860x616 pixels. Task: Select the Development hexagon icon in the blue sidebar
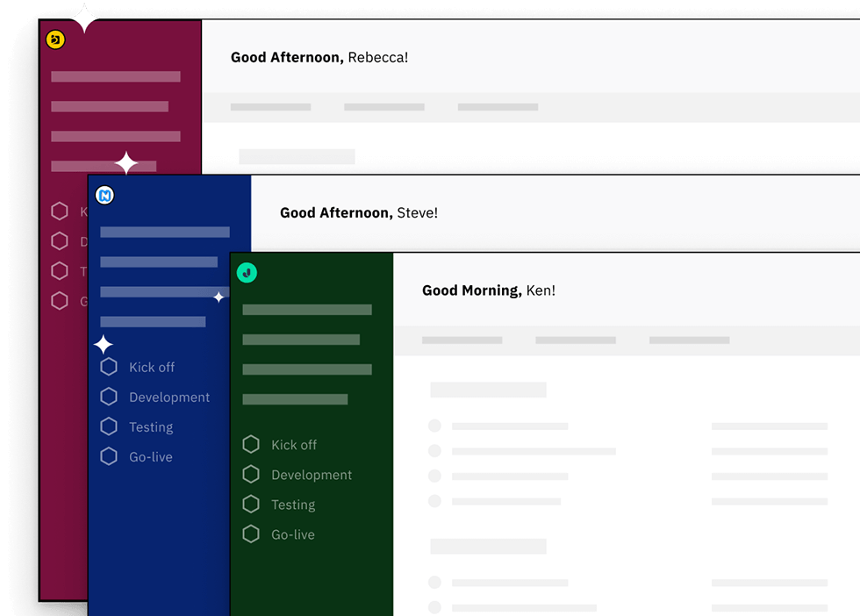click(109, 397)
